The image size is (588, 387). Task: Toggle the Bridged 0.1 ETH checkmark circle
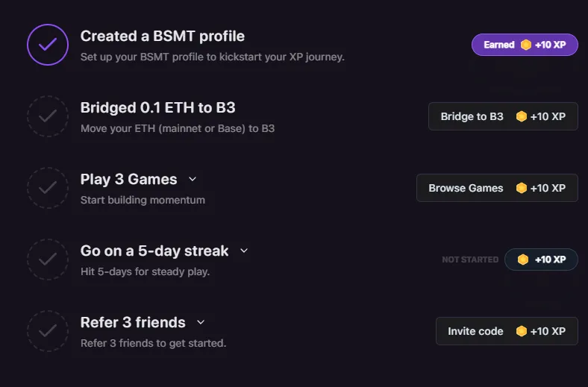tap(48, 116)
